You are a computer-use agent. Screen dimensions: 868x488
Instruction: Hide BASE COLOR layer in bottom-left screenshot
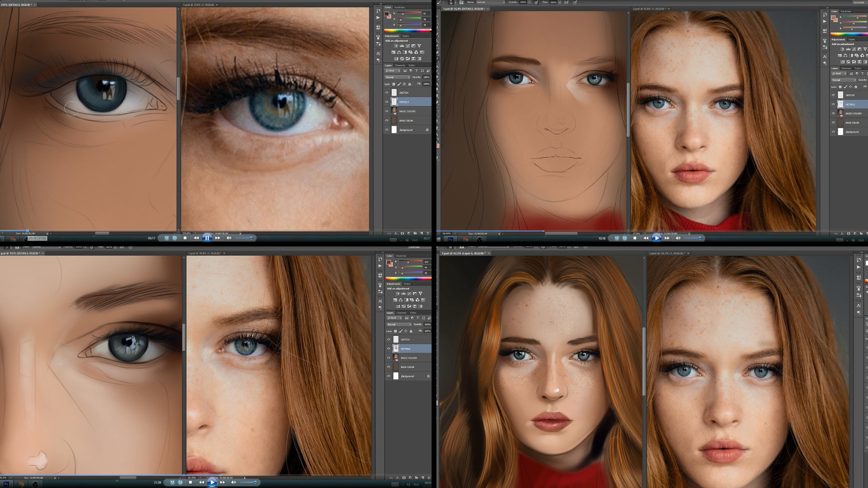click(389, 367)
